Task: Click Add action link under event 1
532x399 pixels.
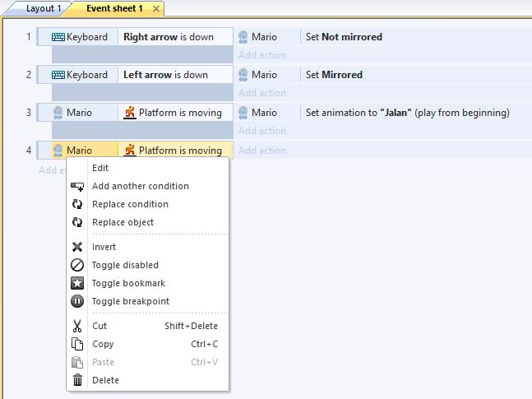Action: pos(262,55)
